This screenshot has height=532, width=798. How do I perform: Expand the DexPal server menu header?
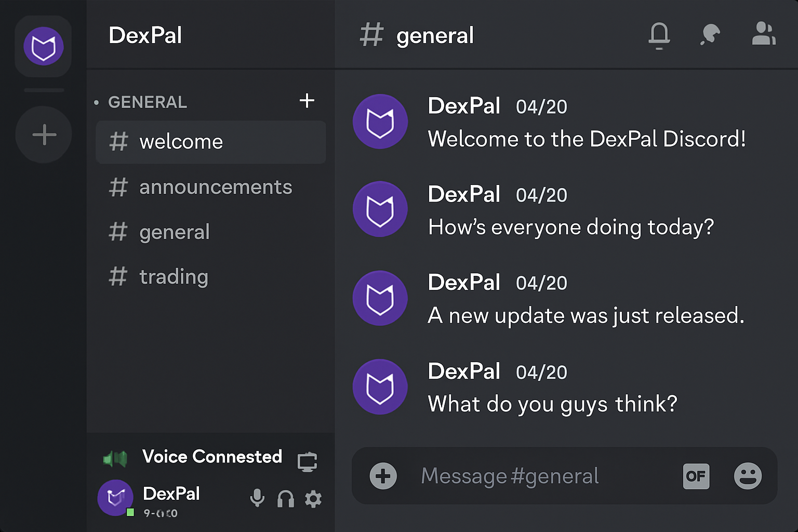(x=145, y=35)
